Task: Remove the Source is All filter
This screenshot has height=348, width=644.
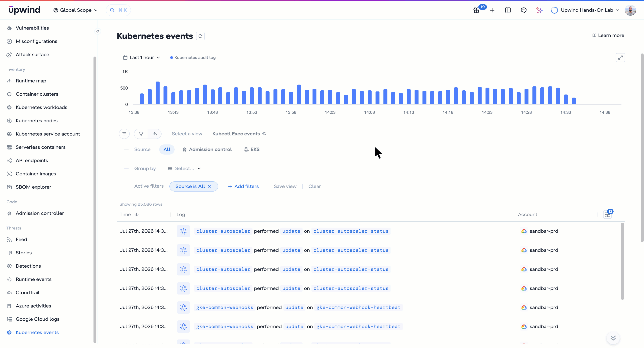Action: pos(209,186)
